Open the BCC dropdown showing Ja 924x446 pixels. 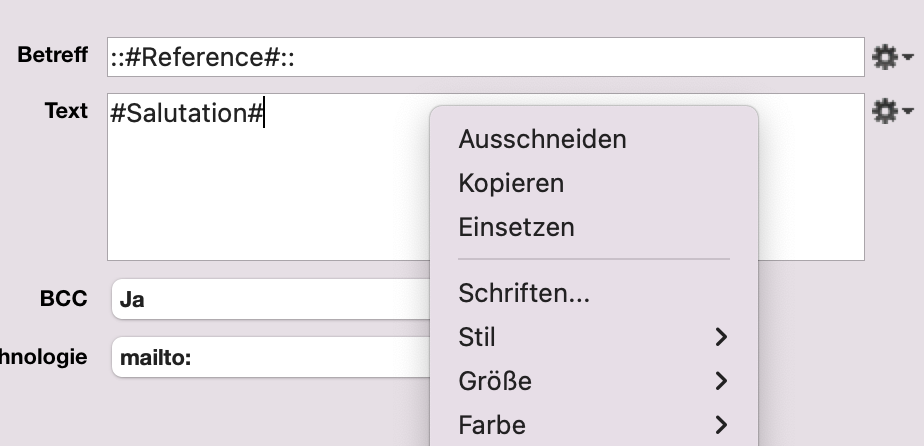[271, 299]
